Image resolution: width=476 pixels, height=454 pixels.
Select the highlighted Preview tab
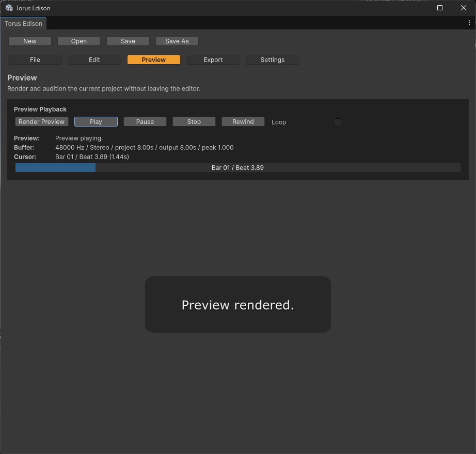(154, 59)
